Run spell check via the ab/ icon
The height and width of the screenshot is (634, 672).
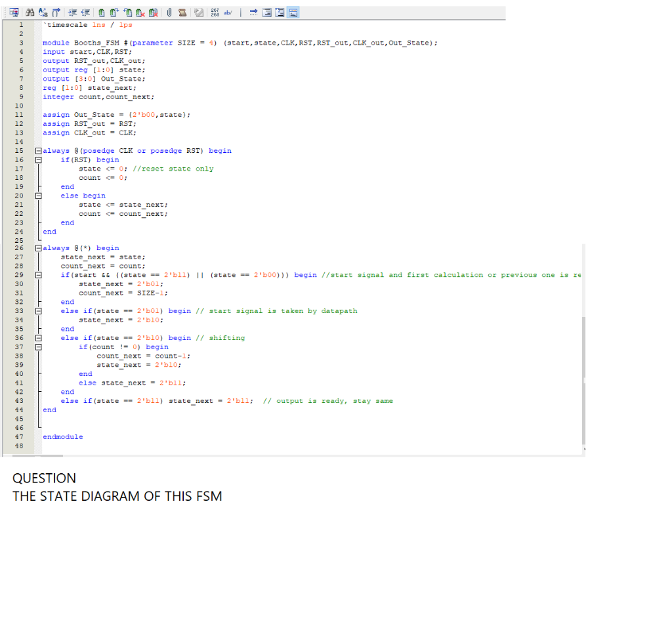point(228,12)
